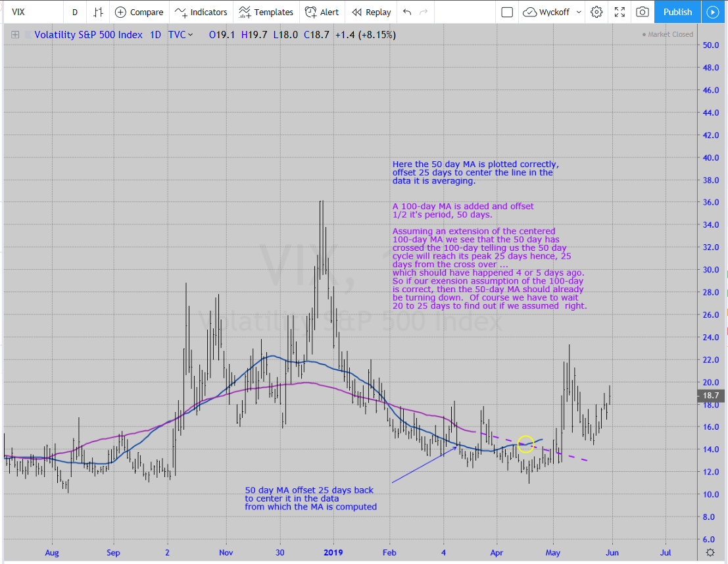The width and height of the screenshot is (728, 564).
Task: Click the Compare symbol button
Action: (x=139, y=12)
